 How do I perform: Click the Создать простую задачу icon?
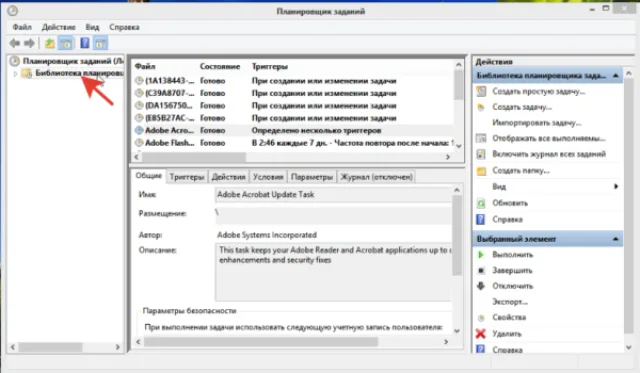(x=481, y=91)
